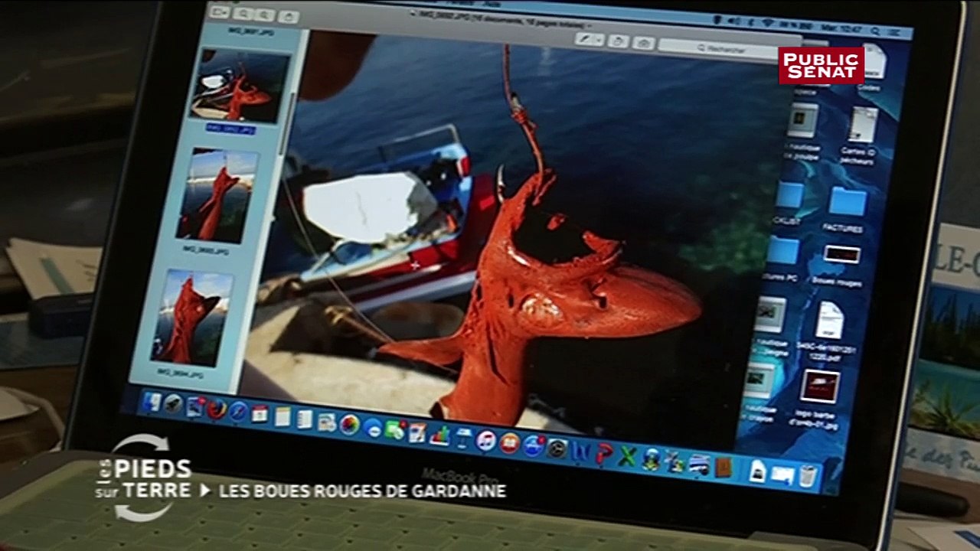Screen dimensions: 980x551
Task: Open the Finder icon in the Dock
Action: point(152,402)
